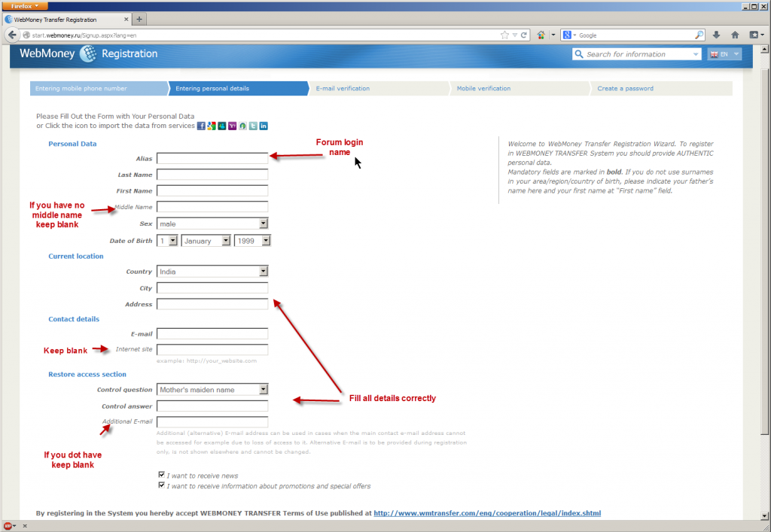Open Firefox downloads arrow icon
This screenshot has width=771, height=532.
coord(717,35)
